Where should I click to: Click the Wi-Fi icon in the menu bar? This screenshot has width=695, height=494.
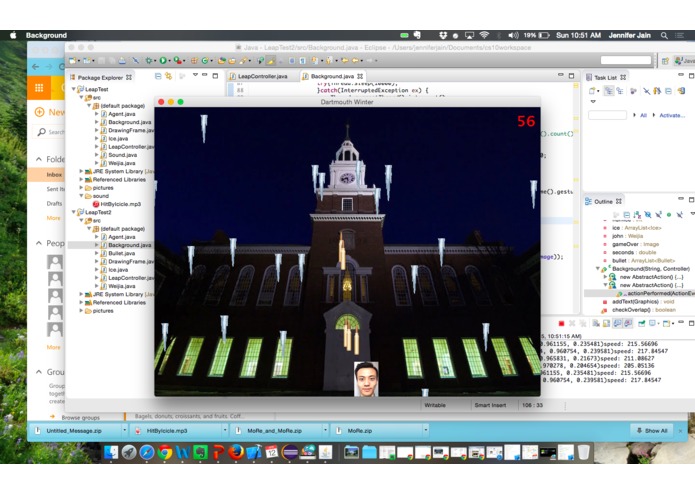(x=484, y=35)
